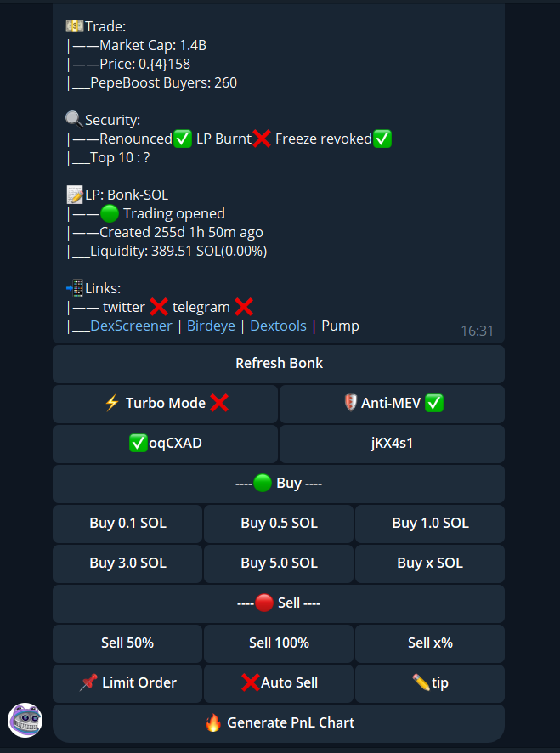Viewport: 560px width, 753px height.
Task: Open the Dextools link
Action: tap(278, 326)
